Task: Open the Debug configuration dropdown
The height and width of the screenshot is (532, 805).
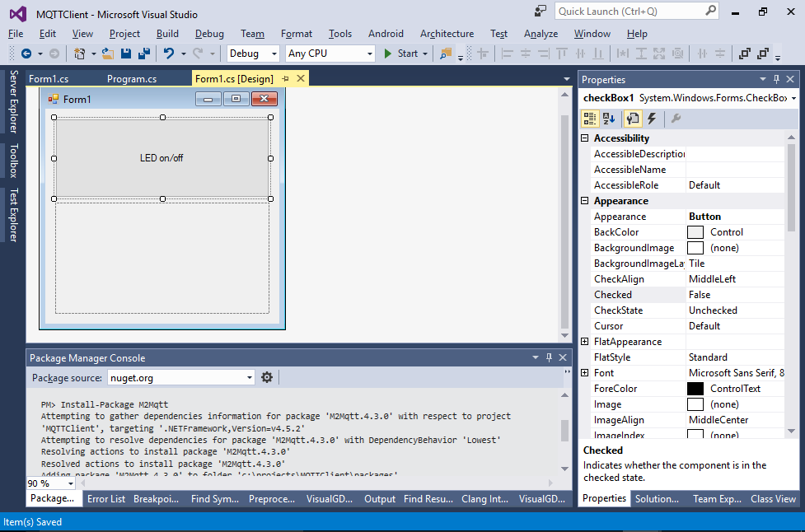Action: (274, 54)
